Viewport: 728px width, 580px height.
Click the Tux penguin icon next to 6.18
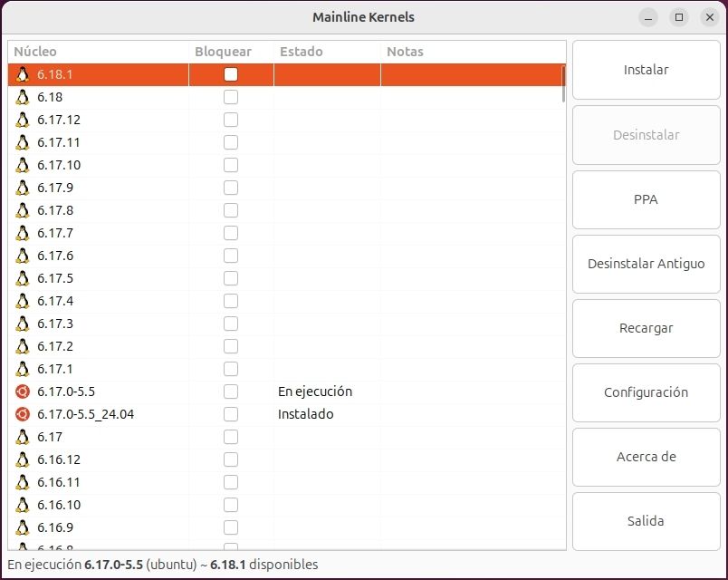point(22,97)
